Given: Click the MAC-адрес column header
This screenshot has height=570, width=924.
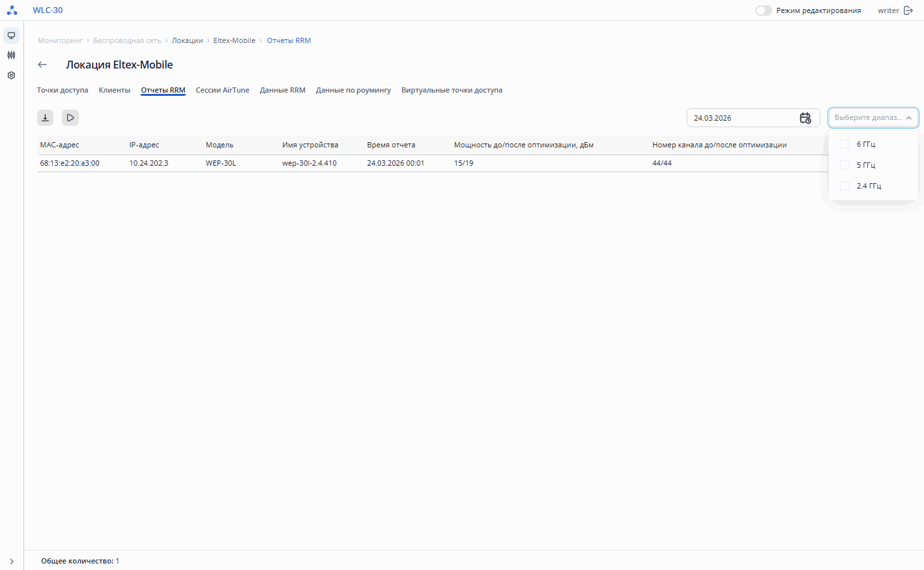Looking at the screenshot, I should point(59,145).
